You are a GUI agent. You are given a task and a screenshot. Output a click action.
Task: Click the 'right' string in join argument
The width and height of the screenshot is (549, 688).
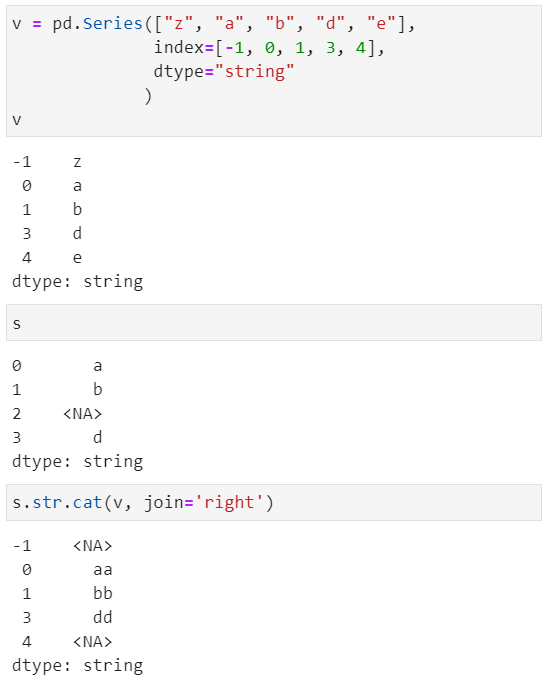click(229, 502)
